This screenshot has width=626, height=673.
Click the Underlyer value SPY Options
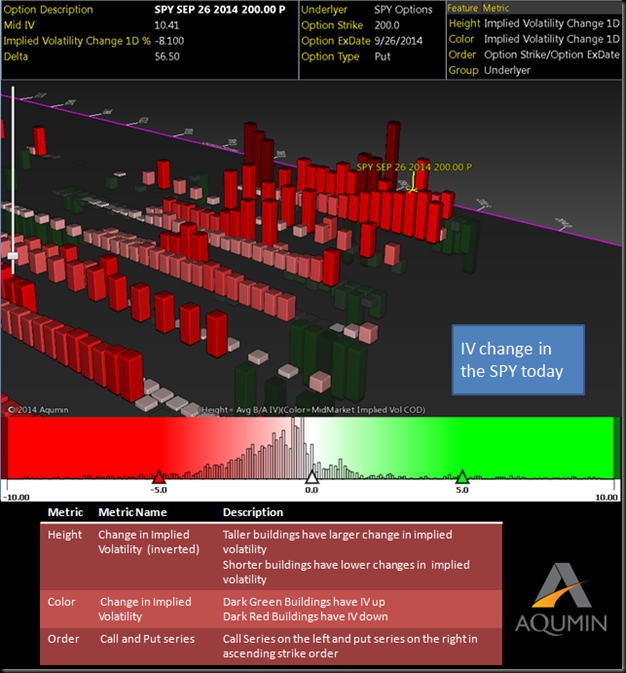coord(403,10)
